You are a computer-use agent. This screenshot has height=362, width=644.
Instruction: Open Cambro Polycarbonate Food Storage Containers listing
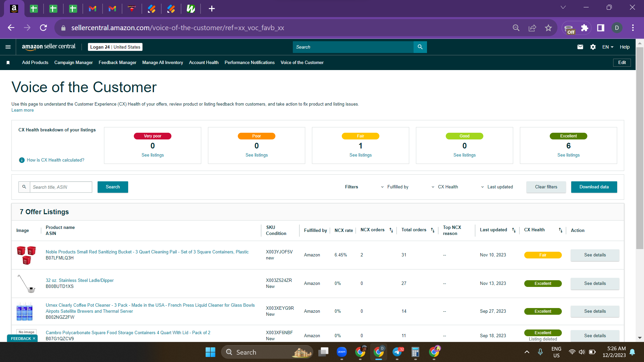click(x=128, y=333)
